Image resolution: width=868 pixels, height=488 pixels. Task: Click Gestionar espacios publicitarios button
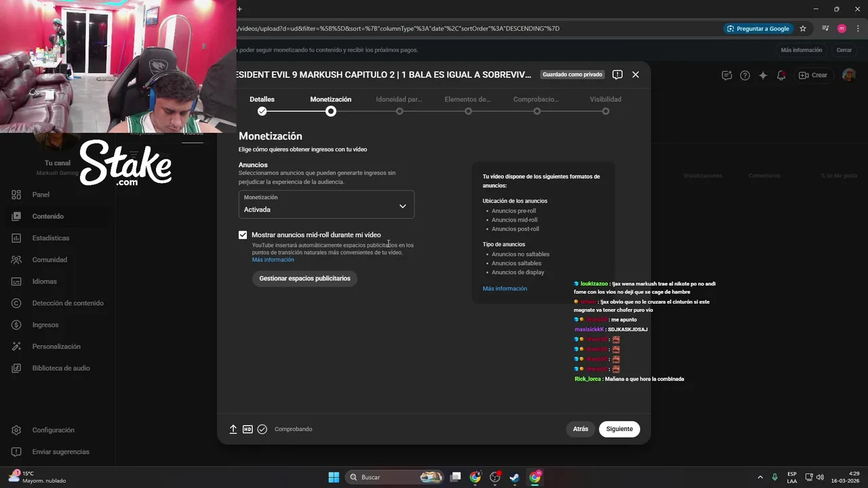[304, 279]
